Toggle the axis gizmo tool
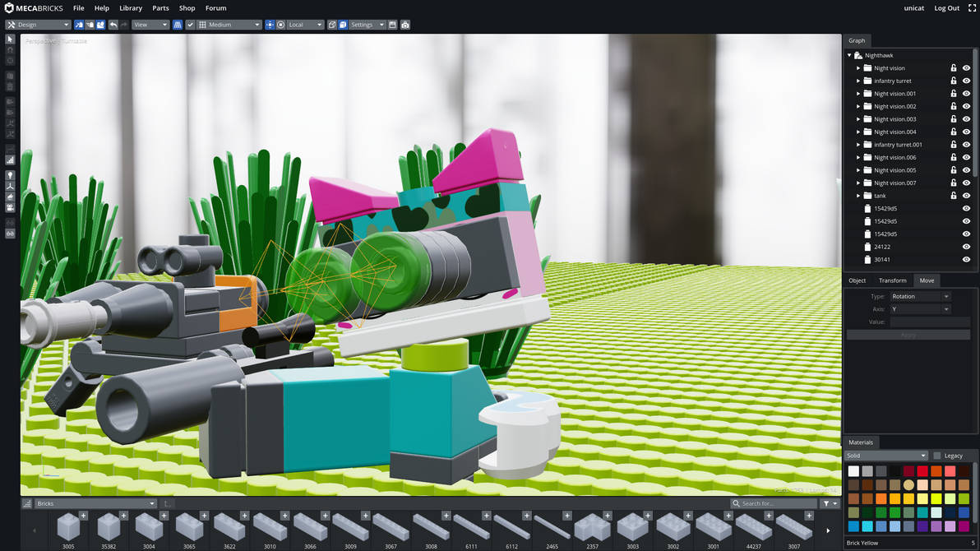Screen dimensions: 980x551 coord(10,186)
